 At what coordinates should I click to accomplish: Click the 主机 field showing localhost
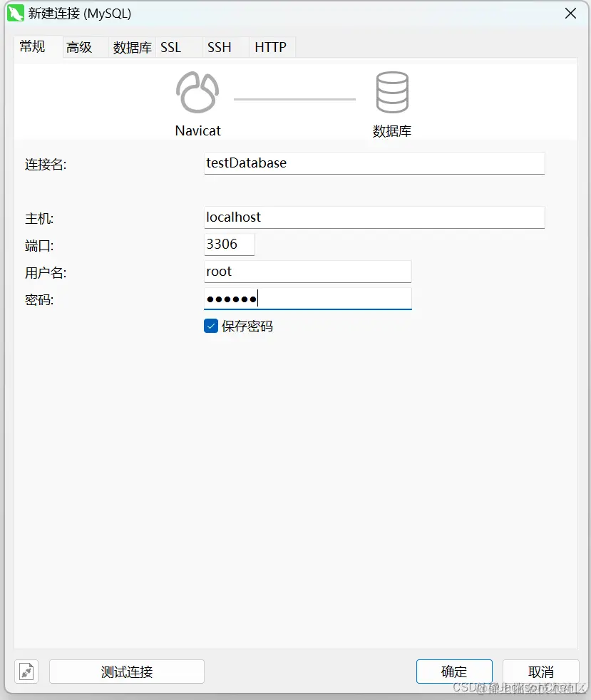374,217
